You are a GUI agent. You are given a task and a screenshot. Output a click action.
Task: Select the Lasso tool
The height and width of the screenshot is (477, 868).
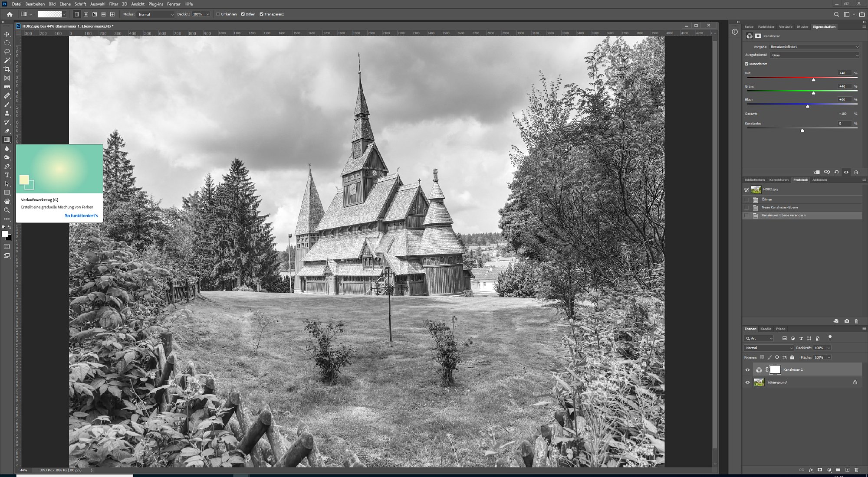tap(7, 52)
